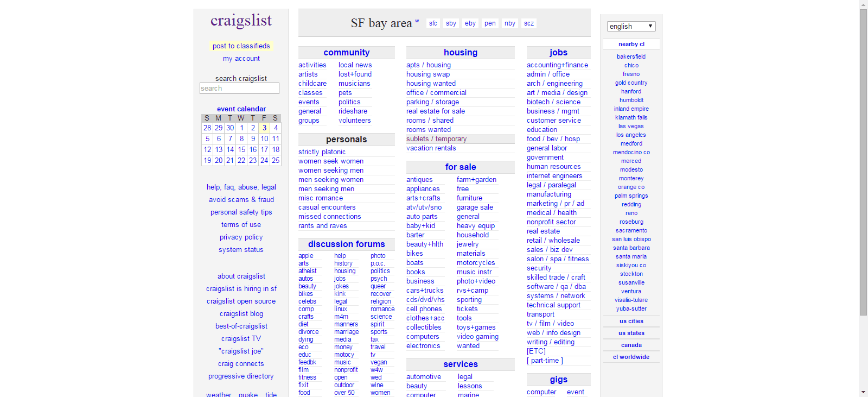Open the community section heading

[x=347, y=53]
